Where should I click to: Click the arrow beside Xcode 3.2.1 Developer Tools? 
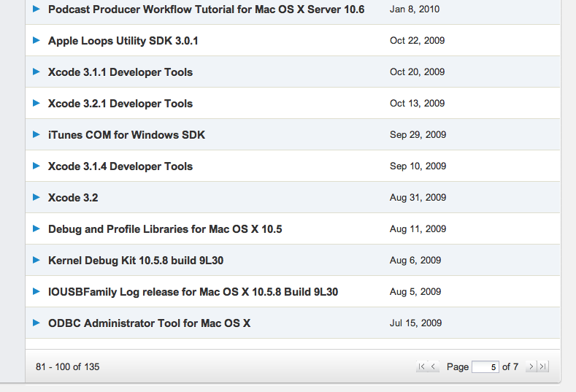coord(37,104)
